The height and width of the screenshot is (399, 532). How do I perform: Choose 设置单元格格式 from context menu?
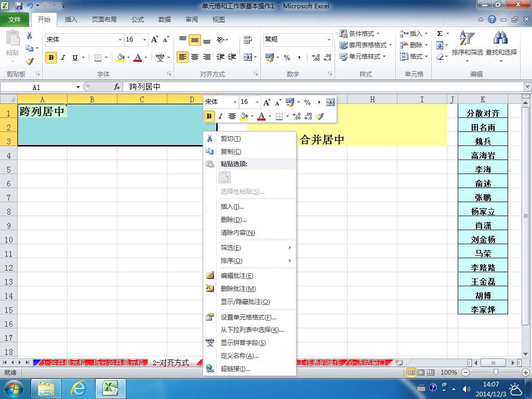click(x=249, y=317)
